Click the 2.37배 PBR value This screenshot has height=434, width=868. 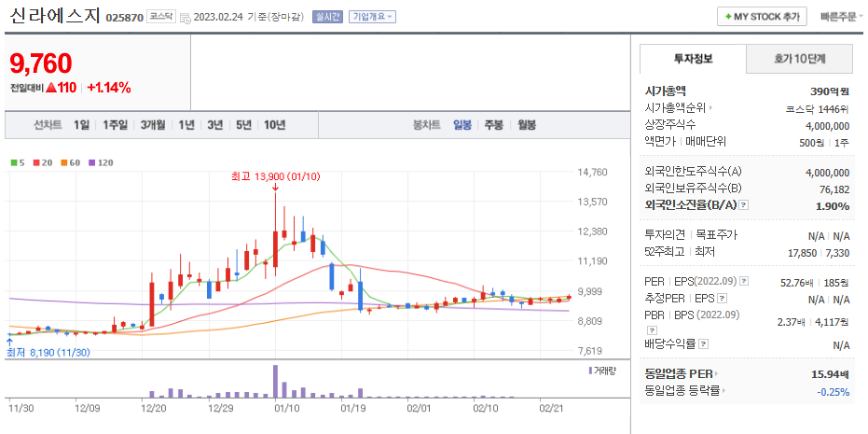[792, 321]
